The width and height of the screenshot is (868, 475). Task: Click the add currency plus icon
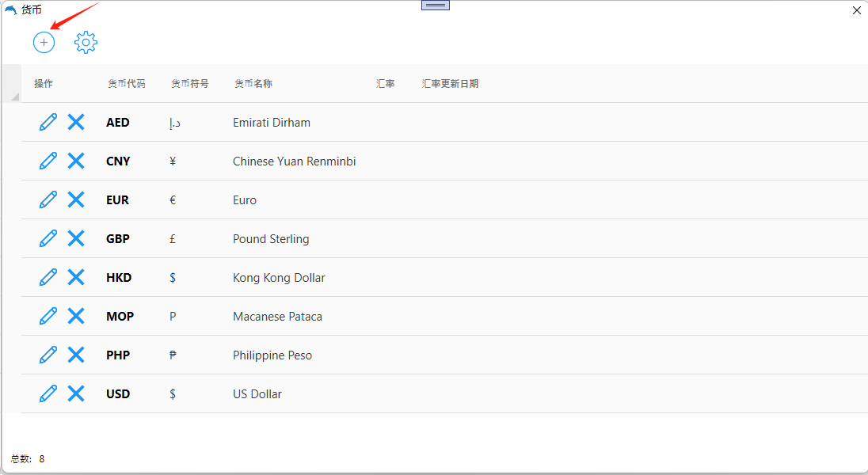click(x=44, y=42)
